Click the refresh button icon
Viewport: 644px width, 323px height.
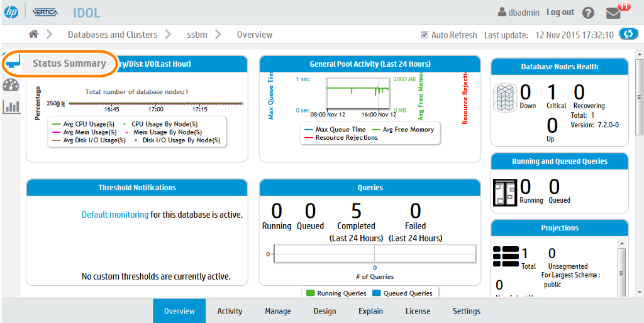click(x=628, y=35)
